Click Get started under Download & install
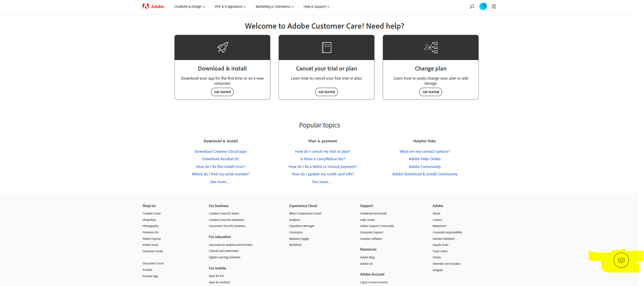 pos(223,92)
